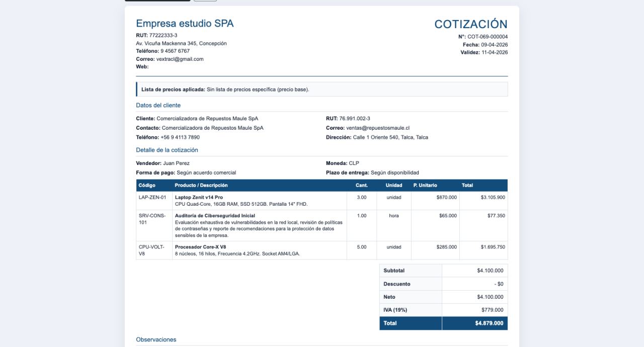Select client phone +56 9 4113 7890

pyautogui.click(x=180, y=137)
